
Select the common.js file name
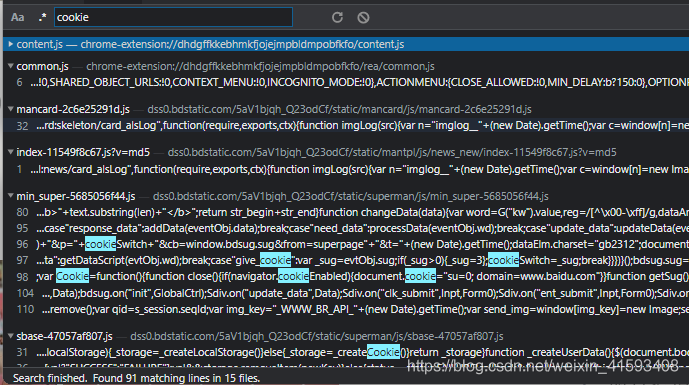(x=43, y=66)
